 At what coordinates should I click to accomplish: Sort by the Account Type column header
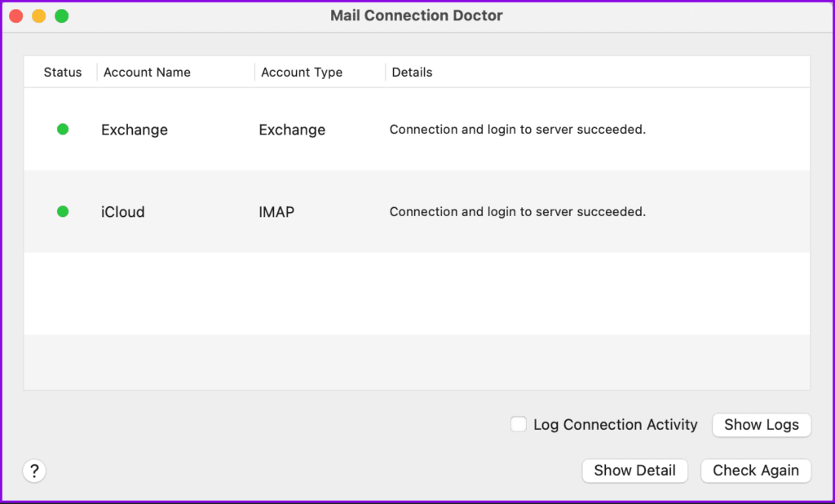(302, 72)
